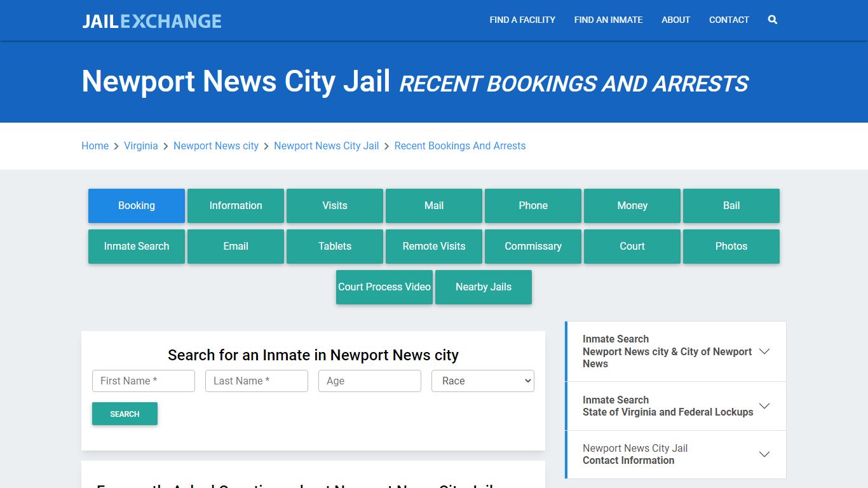Click the Search for an Inmate heading
The width and height of the screenshot is (868, 488).
tap(313, 355)
